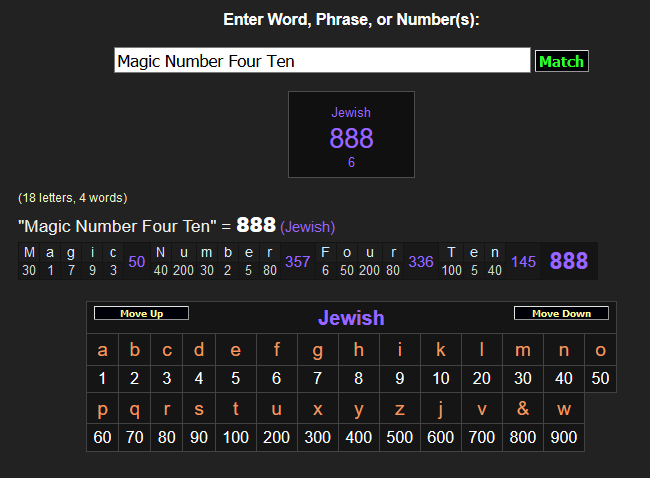Select the value 900 cell in chart
Screen dimensions: 650x478
pyautogui.click(x=564, y=437)
